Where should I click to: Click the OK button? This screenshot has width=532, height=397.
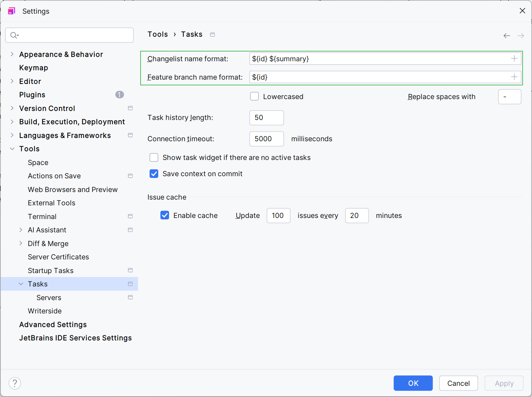413,383
